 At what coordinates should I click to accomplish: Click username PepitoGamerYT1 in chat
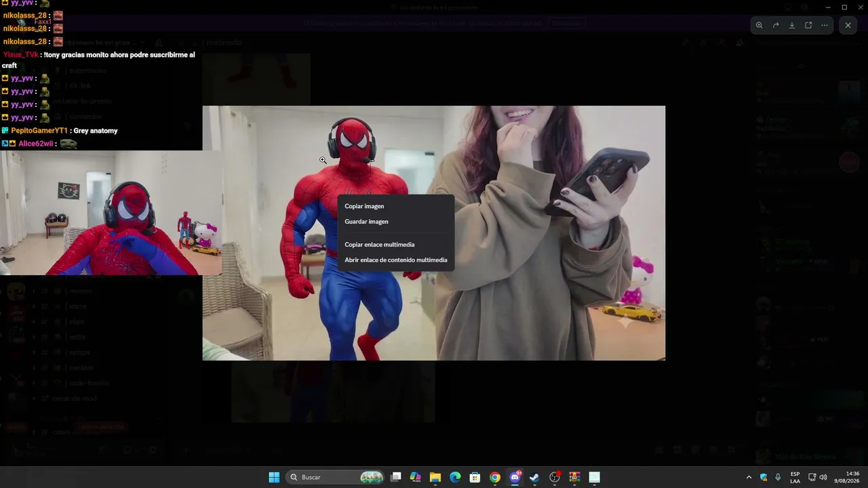point(39,130)
